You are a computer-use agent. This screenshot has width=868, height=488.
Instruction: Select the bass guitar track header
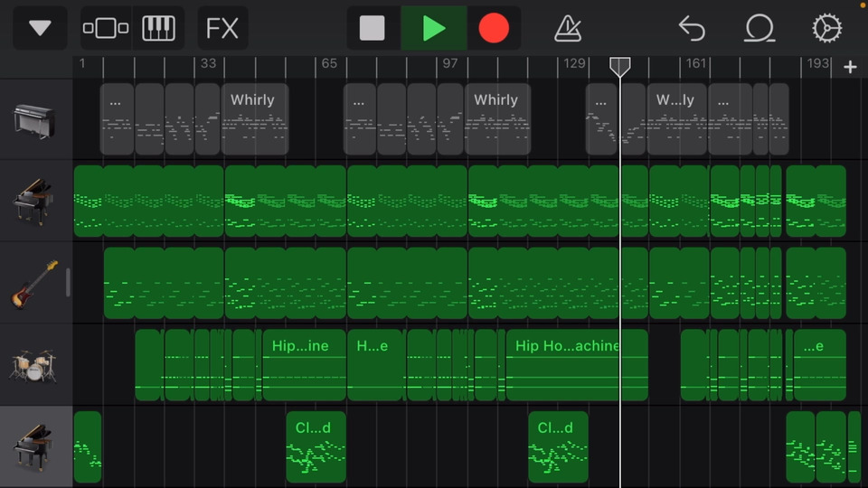click(x=36, y=283)
